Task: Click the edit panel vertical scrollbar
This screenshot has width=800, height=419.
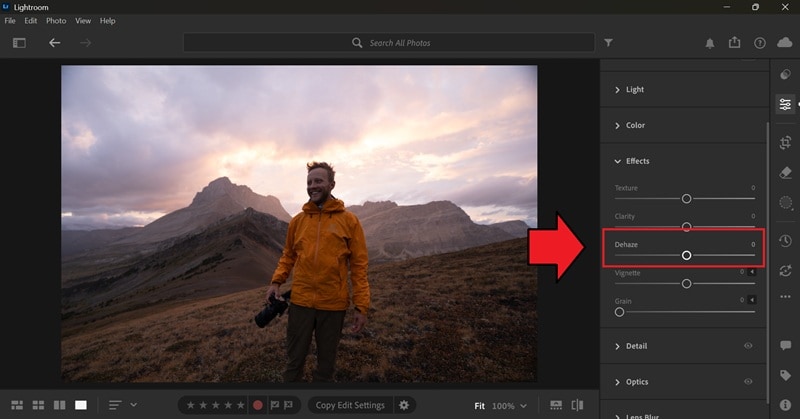Action: (x=768, y=263)
